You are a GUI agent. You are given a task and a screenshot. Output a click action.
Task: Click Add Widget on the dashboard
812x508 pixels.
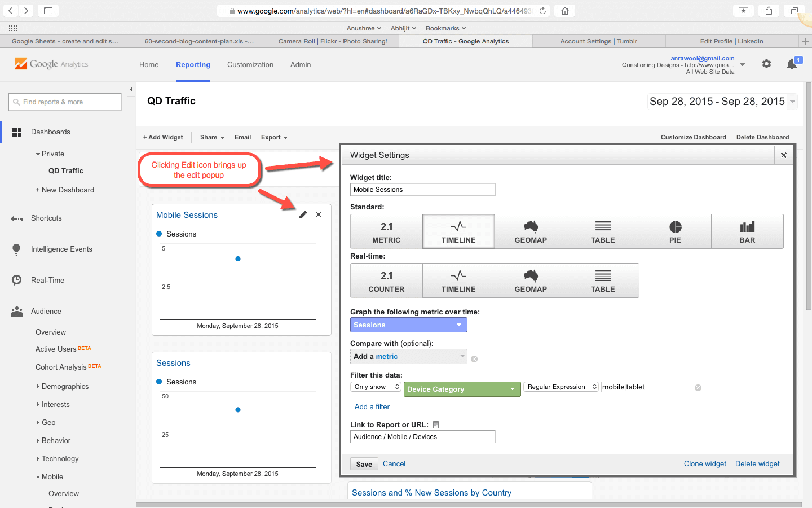163,138
